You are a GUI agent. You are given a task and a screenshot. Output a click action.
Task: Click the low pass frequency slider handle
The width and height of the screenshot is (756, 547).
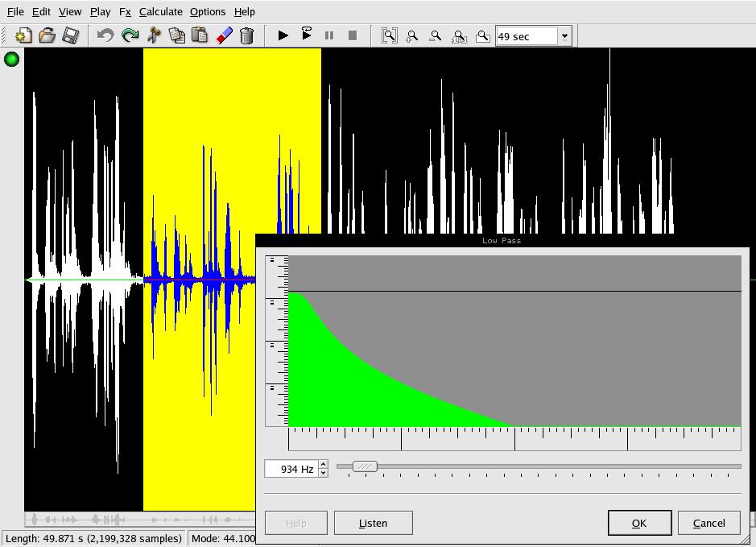click(365, 466)
